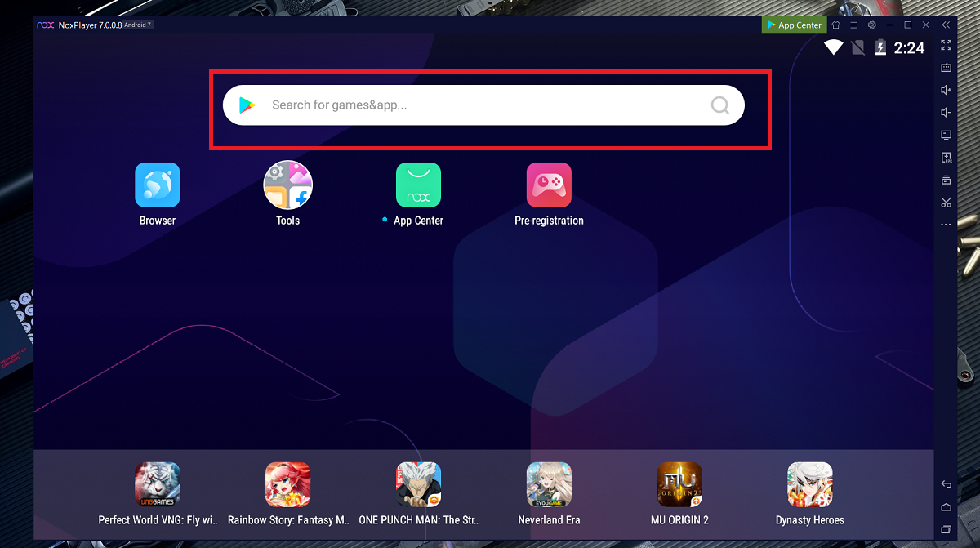Toggle fullscreen mode in sidebar

(x=946, y=45)
